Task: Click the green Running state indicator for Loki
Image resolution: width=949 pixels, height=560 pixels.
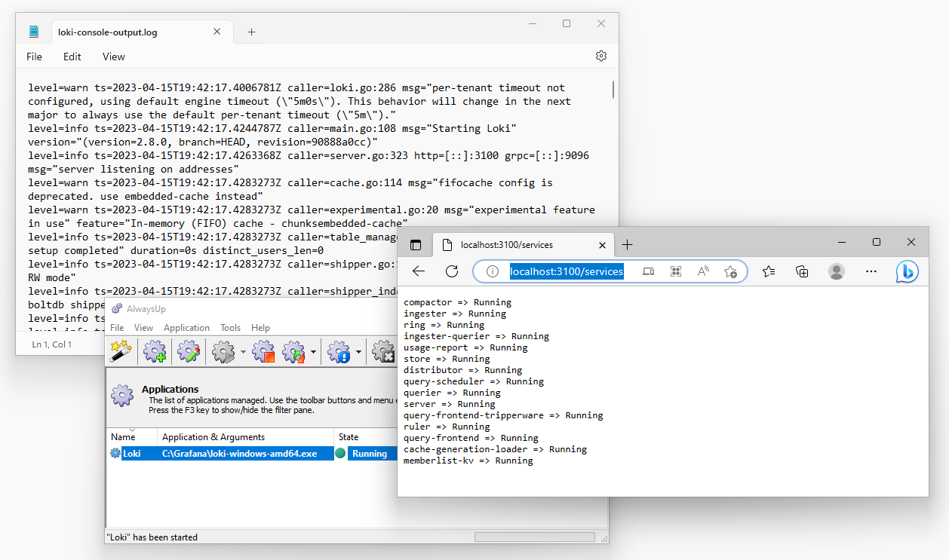Action: coord(340,454)
